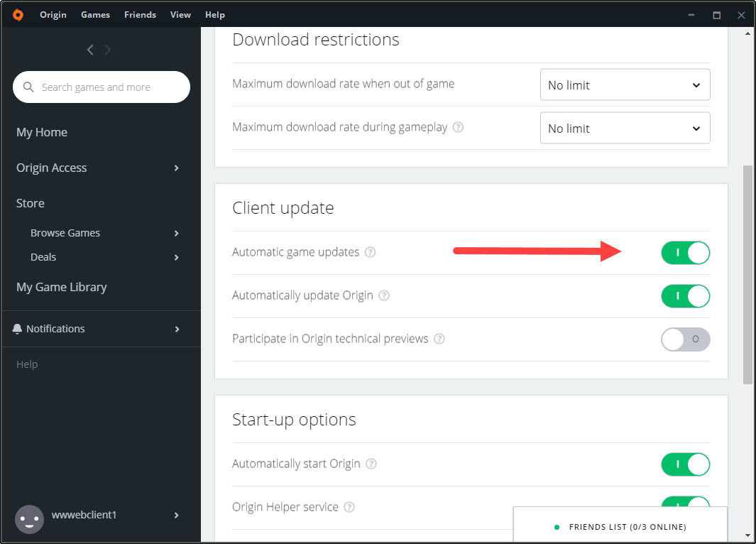Open download rate during gameplay dropdown
This screenshot has width=756, height=544.
pyautogui.click(x=625, y=129)
